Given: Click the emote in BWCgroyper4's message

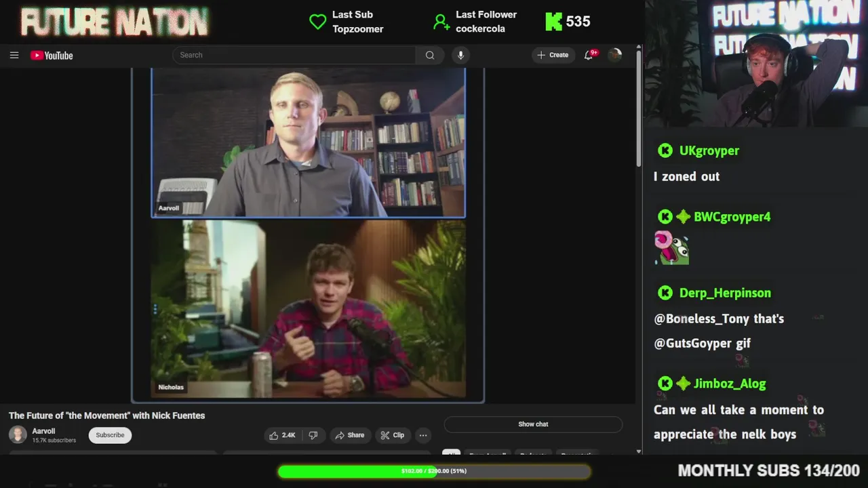Looking at the screenshot, I should (671, 248).
